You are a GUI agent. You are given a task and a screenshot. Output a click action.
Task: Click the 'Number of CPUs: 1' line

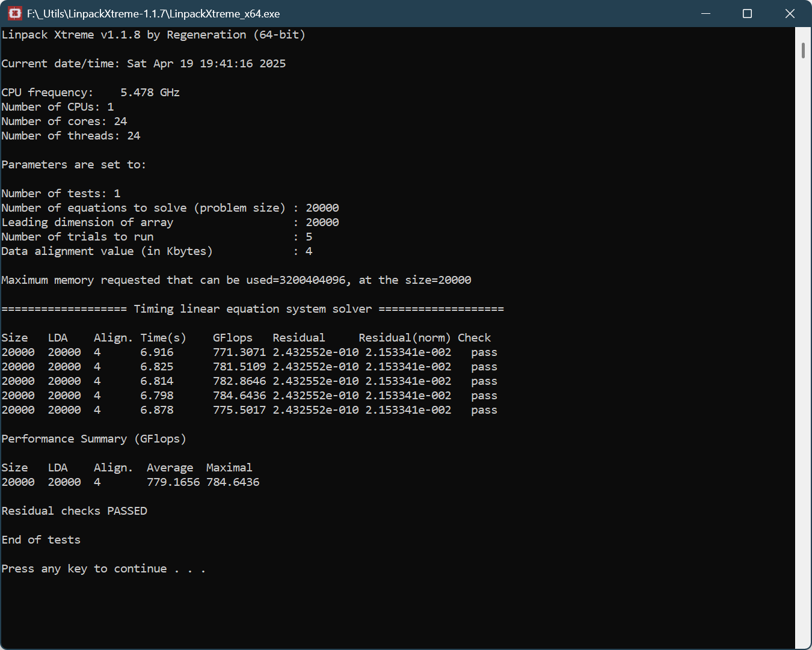pyautogui.click(x=58, y=107)
